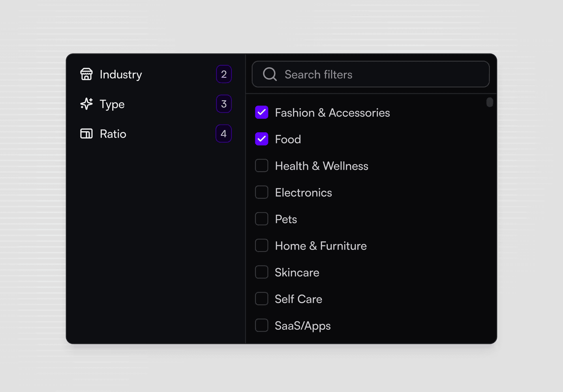This screenshot has height=392, width=563.
Task: Check the Health & Wellness checkbox
Action: coord(262,165)
